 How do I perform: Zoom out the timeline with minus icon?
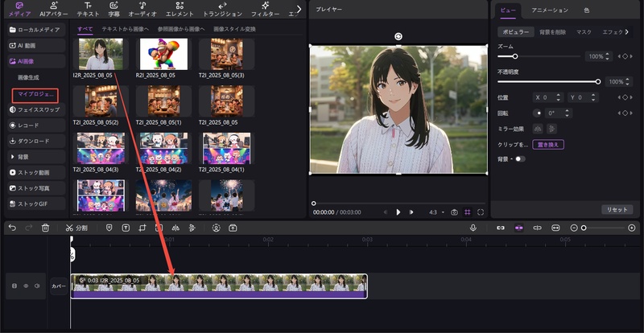pos(574,228)
